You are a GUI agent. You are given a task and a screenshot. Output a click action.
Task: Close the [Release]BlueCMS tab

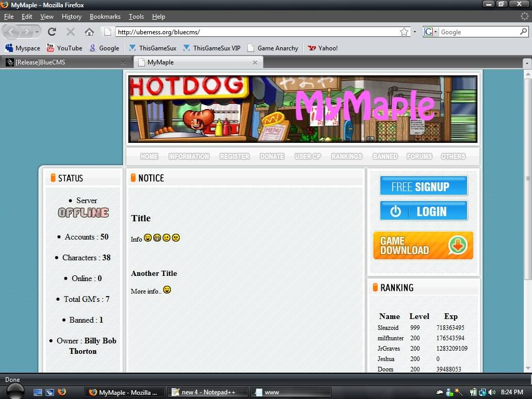tap(123, 62)
